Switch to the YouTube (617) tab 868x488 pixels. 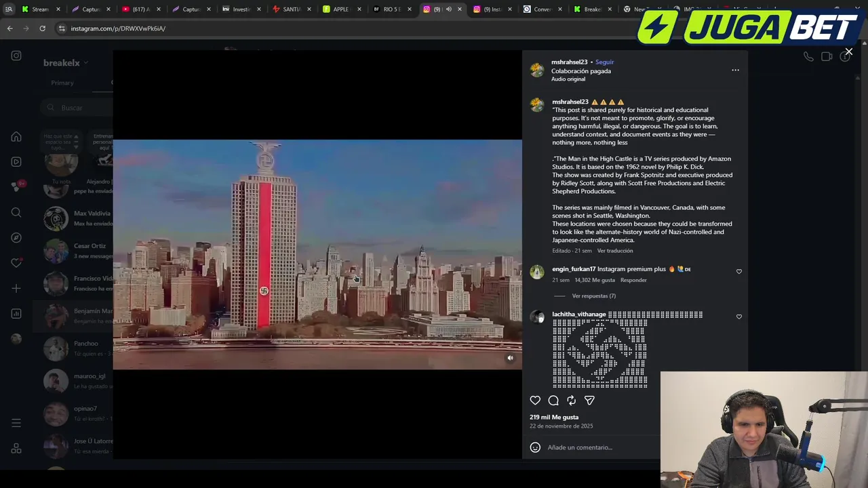coord(141,9)
